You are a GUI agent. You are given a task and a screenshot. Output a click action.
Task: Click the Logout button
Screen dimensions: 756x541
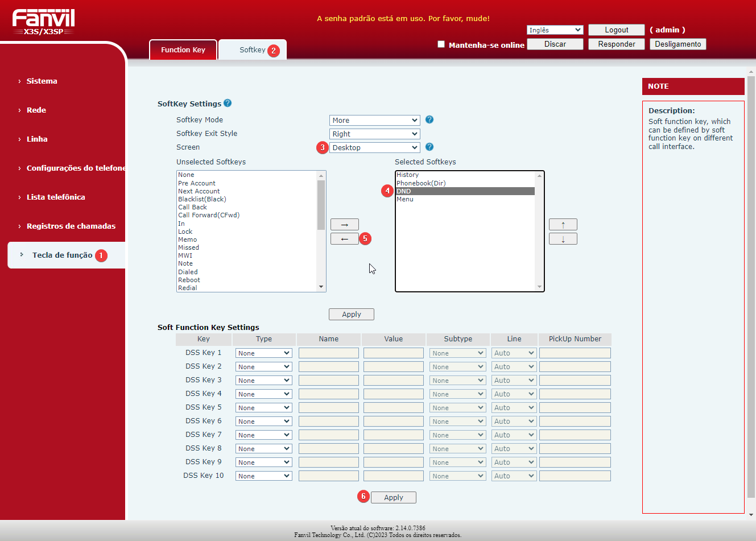click(x=616, y=30)
